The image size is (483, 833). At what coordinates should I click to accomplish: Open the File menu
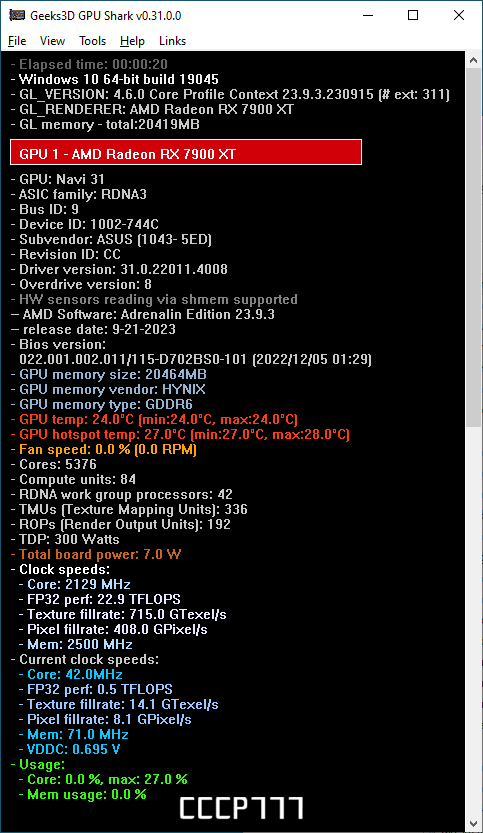[17, 41]
